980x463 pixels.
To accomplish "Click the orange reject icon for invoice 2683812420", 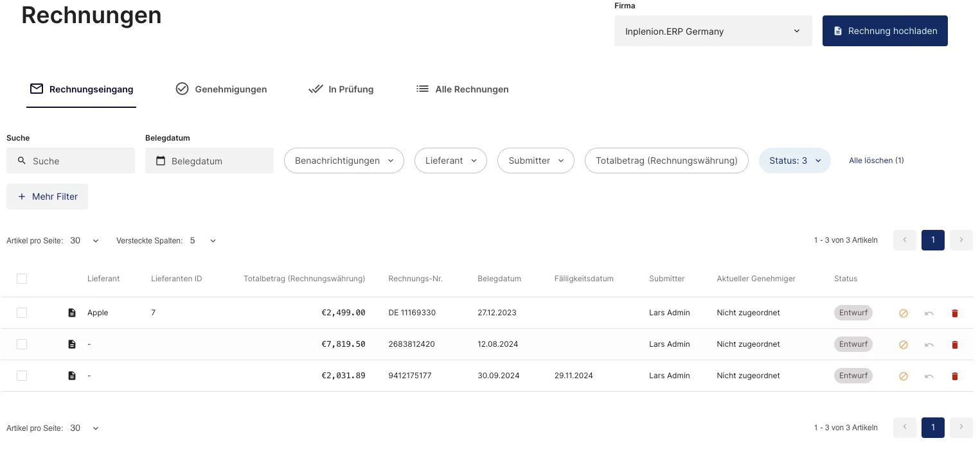I will 903,345.
